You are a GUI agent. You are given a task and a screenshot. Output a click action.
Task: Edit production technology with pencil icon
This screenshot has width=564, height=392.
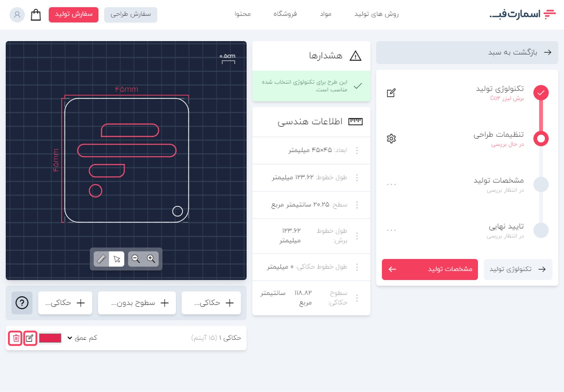391,93
